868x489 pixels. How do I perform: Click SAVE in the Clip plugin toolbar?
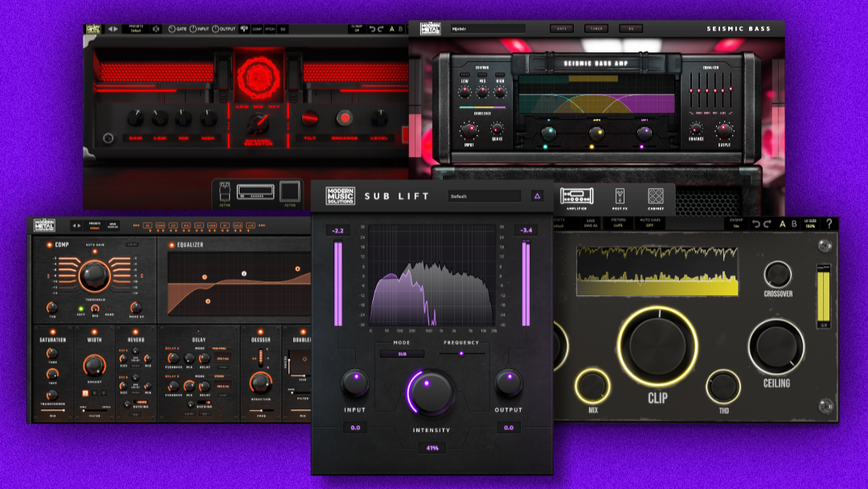click(x=590, y=220)
